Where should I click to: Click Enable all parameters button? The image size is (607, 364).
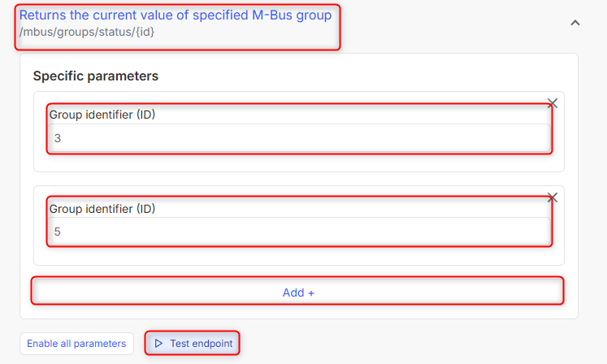pyautogui.click(x=76, y=344)
